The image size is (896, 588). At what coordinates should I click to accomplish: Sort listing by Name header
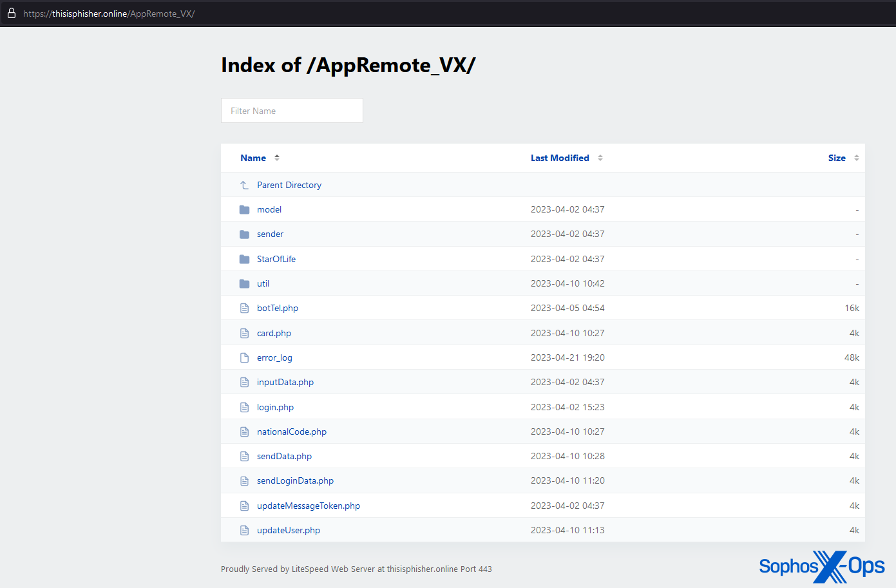(x=253, y=158)
